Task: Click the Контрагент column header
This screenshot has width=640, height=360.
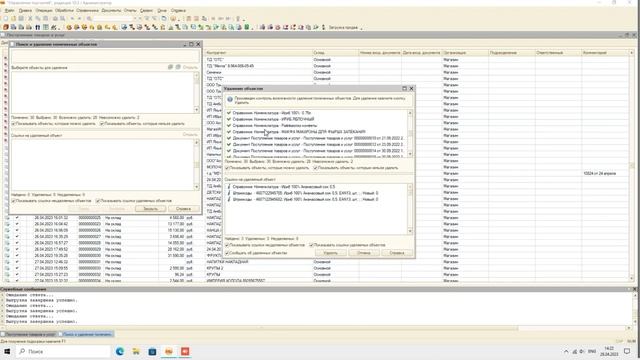Action: click(x=258, y=53)
